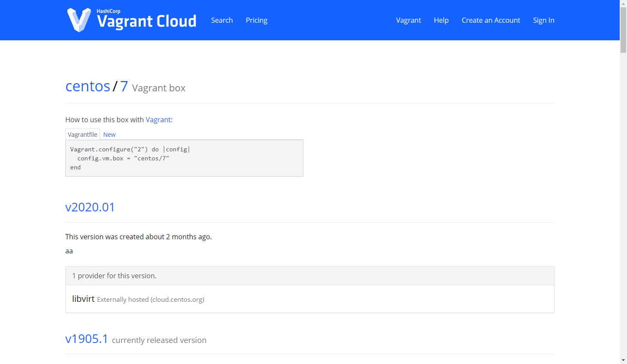Open the Search page in the header

(x=222, y=20)
